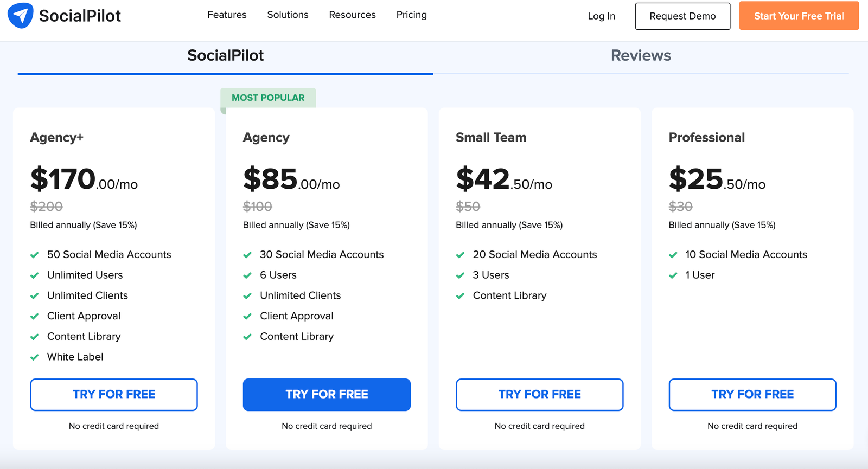The width and height of the screenshot is (868, 469).
Task: Click checkmark beside 1 User
Action: [673, 275]
